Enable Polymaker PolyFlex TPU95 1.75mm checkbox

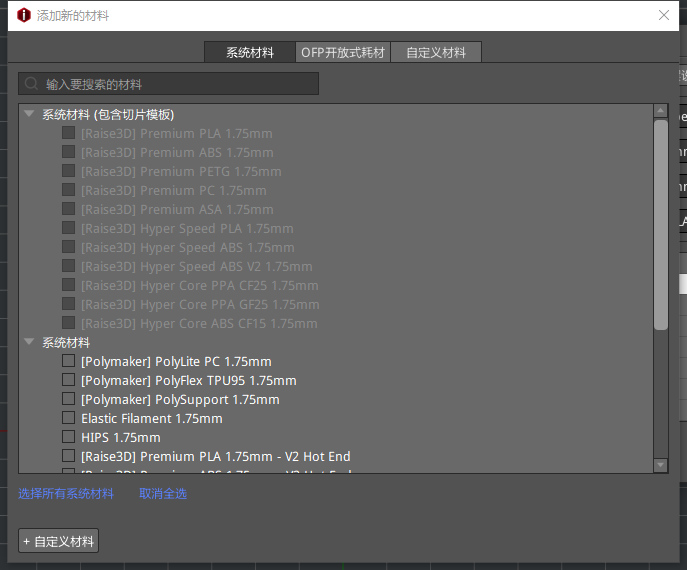68,380
